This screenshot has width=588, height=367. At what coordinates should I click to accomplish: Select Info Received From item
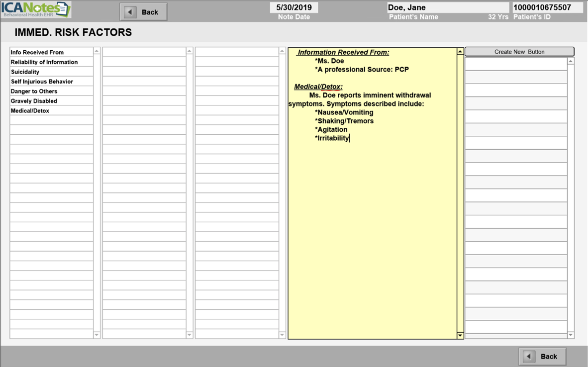51,52
